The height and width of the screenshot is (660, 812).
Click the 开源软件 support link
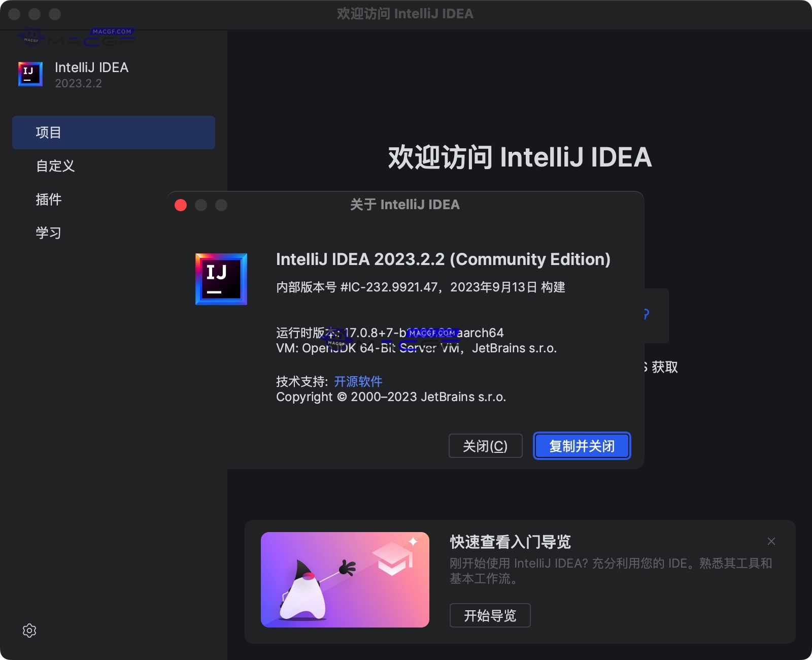(357, 381)
